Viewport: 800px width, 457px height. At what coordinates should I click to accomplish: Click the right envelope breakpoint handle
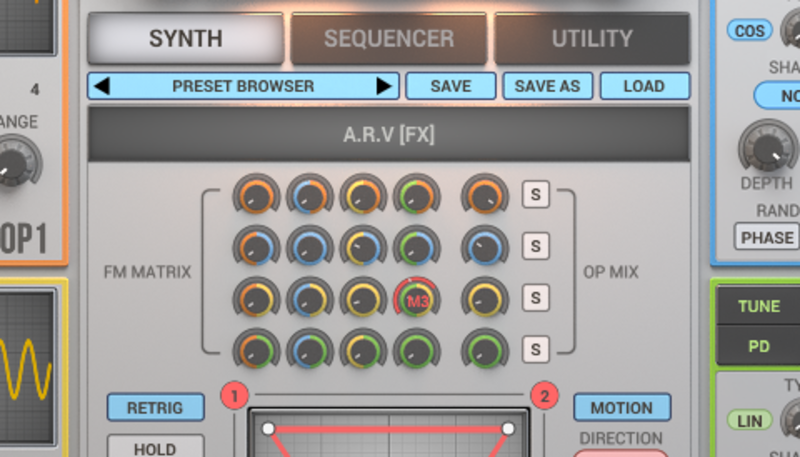[508, 428]
